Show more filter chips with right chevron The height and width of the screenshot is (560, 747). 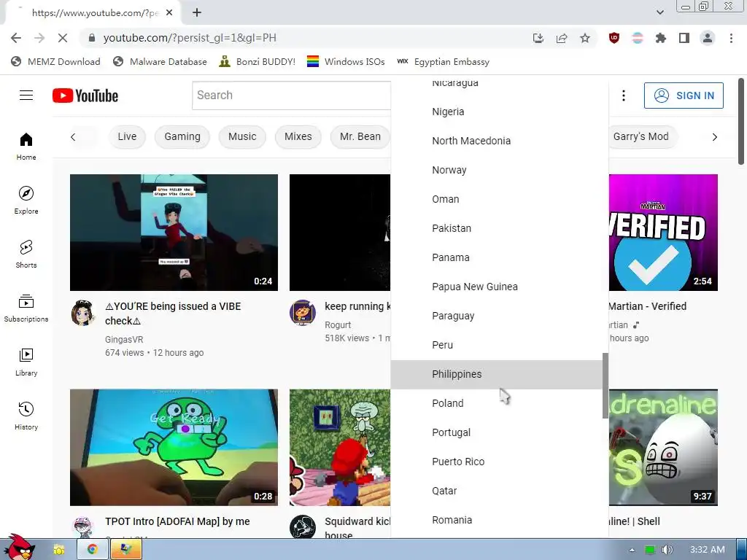[715, 137]
